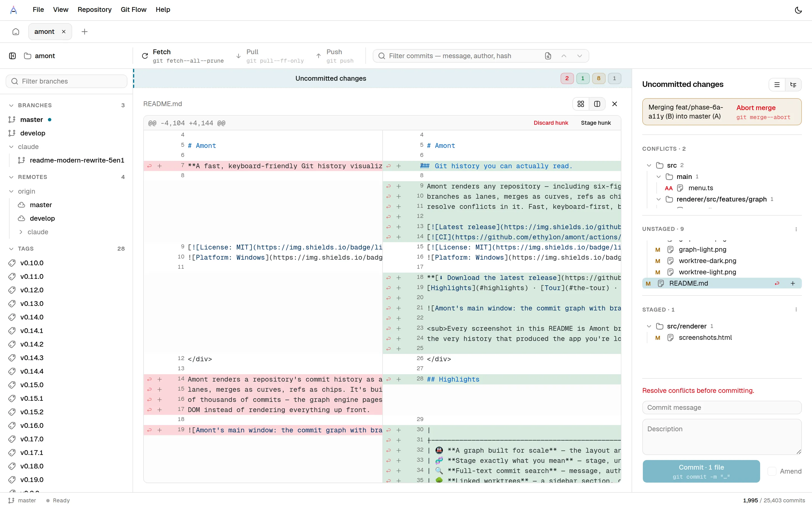Stage line 7 plus icon on left
Viewport: 812px width, 508px height.
tap(160, 166)
